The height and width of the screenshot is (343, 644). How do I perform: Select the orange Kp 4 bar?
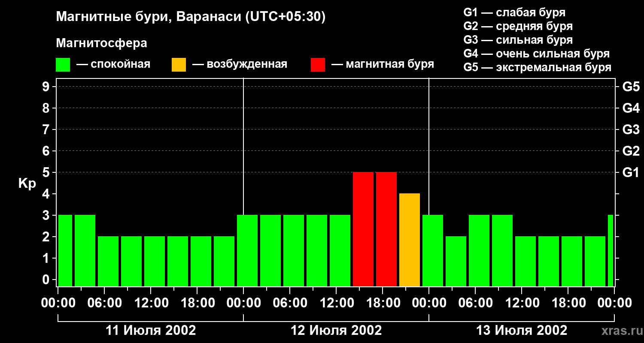pyautogui.click(x=409, y=240)
